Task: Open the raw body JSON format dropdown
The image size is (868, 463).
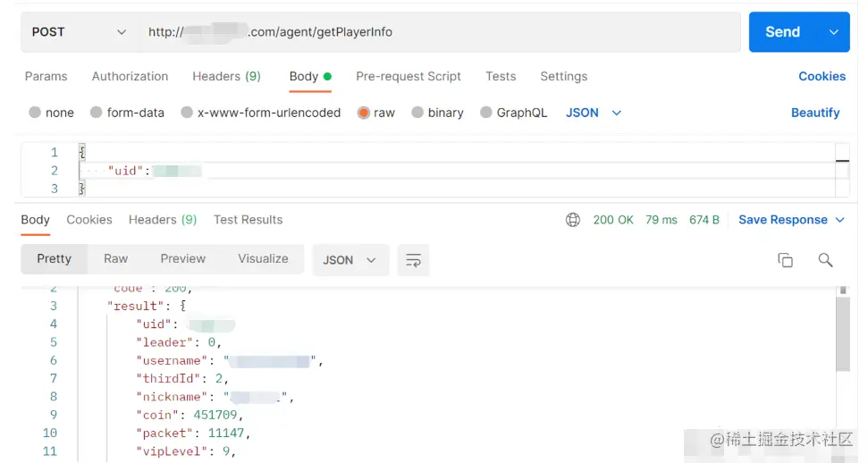Action: point(594,113)
